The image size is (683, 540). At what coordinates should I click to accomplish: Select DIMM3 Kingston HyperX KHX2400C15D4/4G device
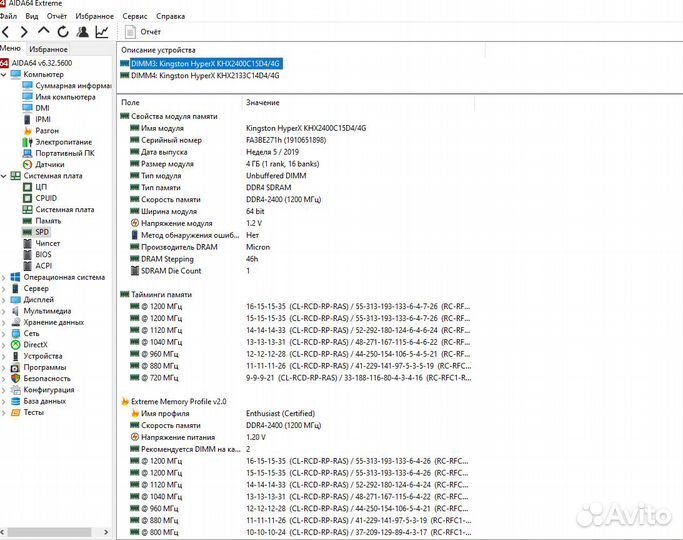pos(200,64)
